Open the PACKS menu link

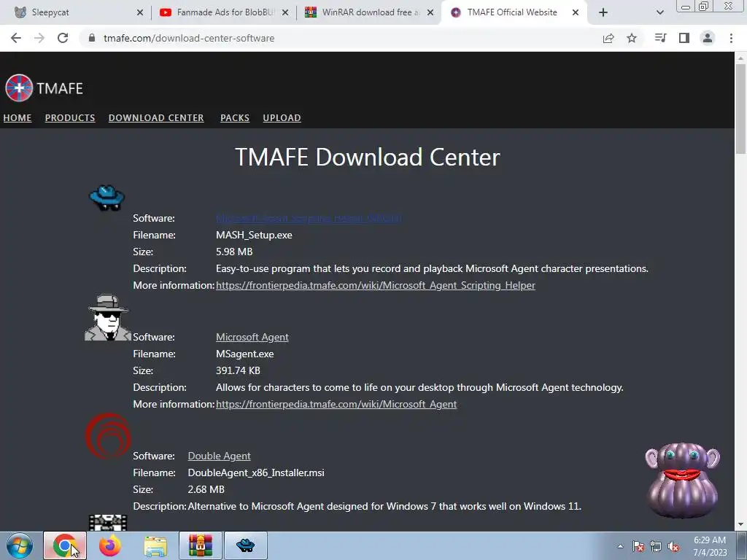click(235, 117)
